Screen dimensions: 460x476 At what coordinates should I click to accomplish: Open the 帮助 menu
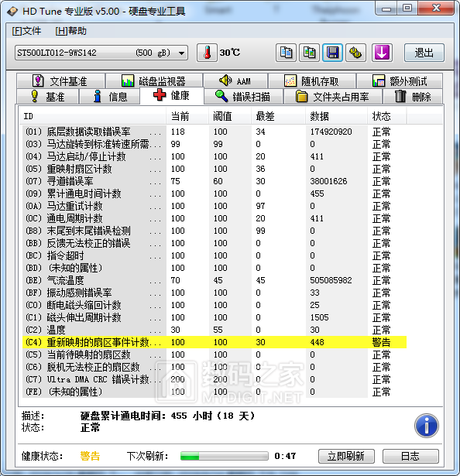[70, 31]
